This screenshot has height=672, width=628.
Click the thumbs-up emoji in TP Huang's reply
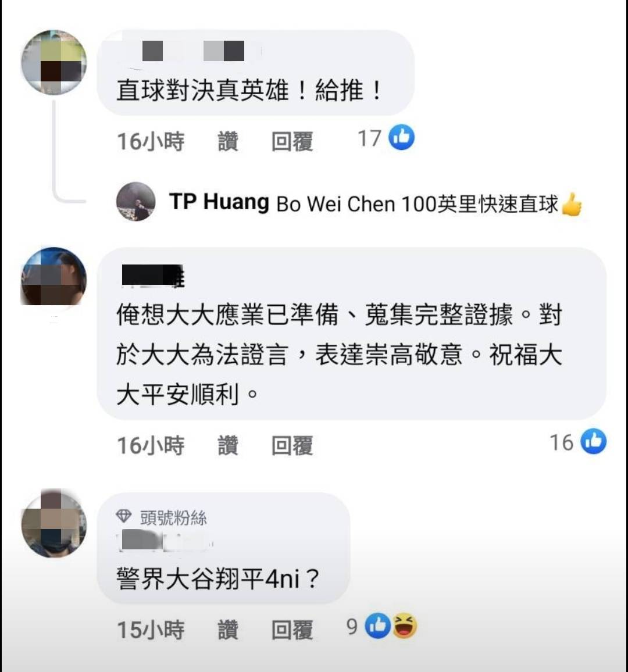572,205
